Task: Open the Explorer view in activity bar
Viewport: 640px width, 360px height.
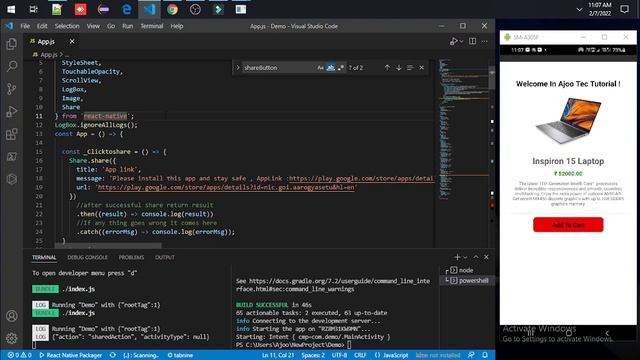Action: click(x=11, y=44)
